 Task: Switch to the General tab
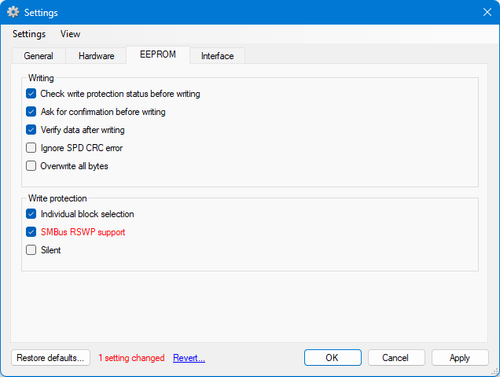tap(39, 56)
